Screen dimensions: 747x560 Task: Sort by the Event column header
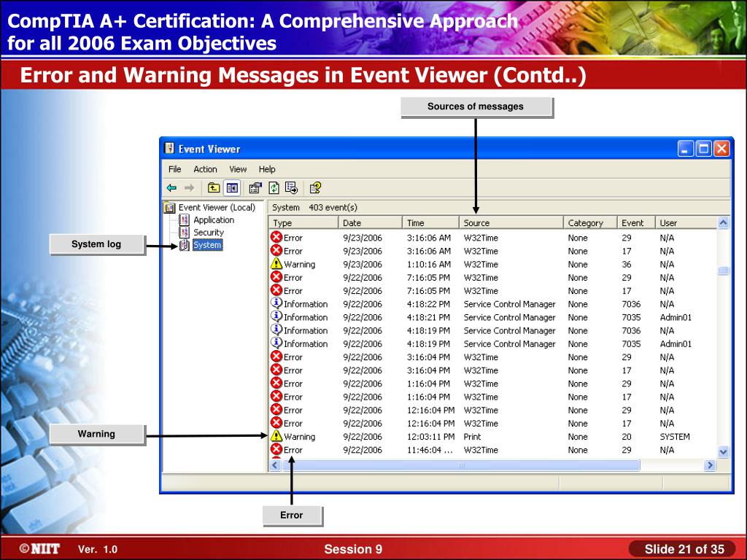point(636,223)
